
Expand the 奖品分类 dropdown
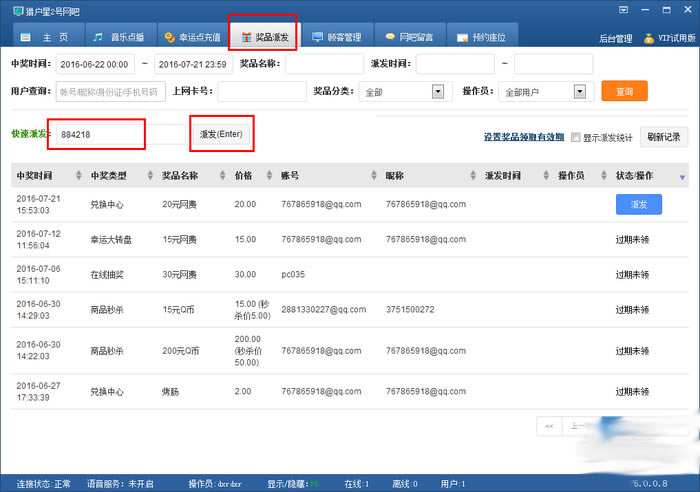(437, 92)
